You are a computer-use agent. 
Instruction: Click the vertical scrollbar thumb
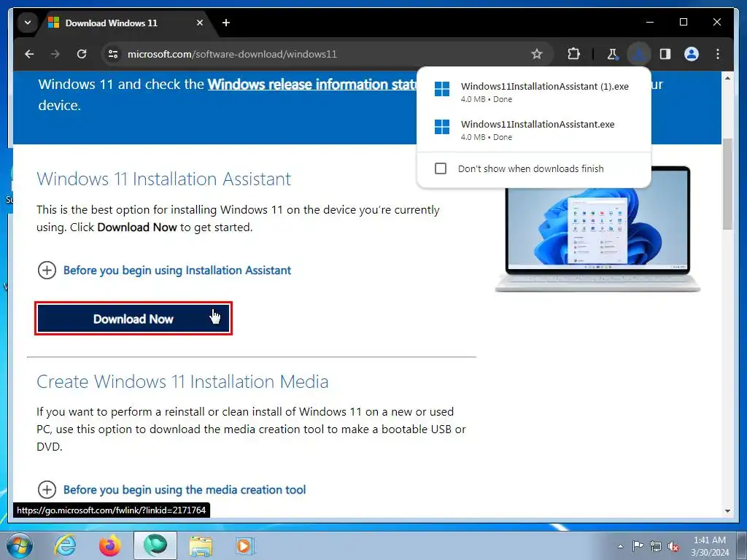[x=727, y=184]
